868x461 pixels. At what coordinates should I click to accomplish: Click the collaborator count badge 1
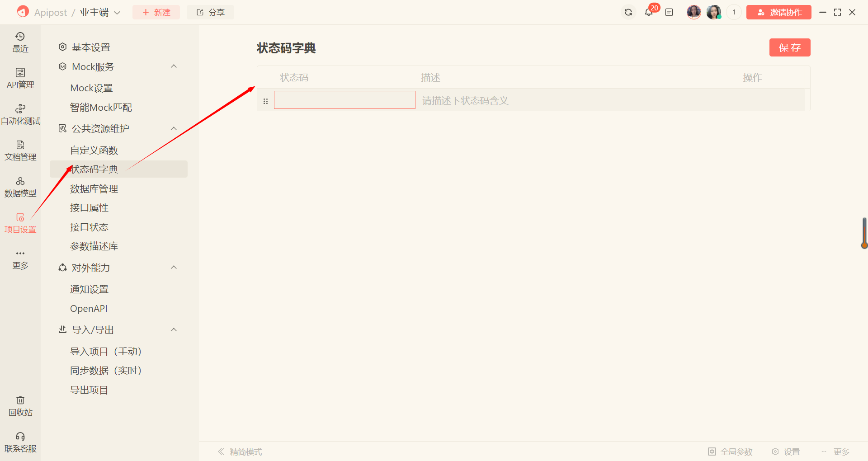pos(734,12)
